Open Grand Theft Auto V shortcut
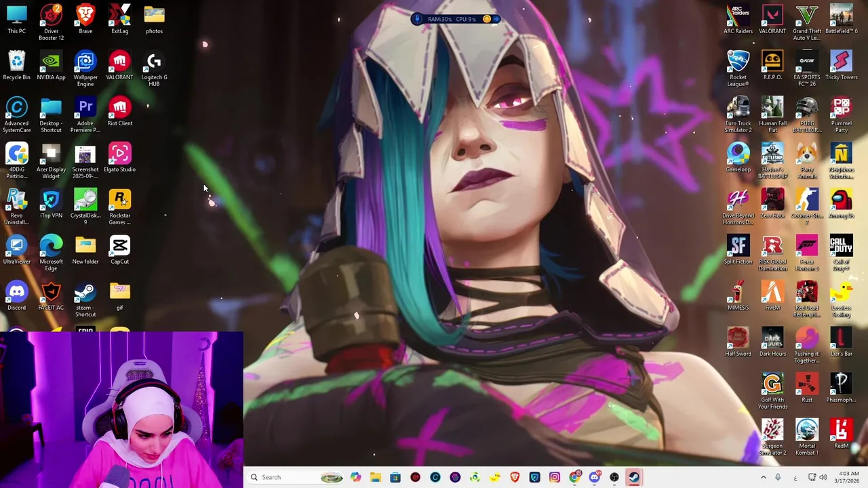Image resolution: width=868 pixels, height=488 pixels. click(807, 22)
